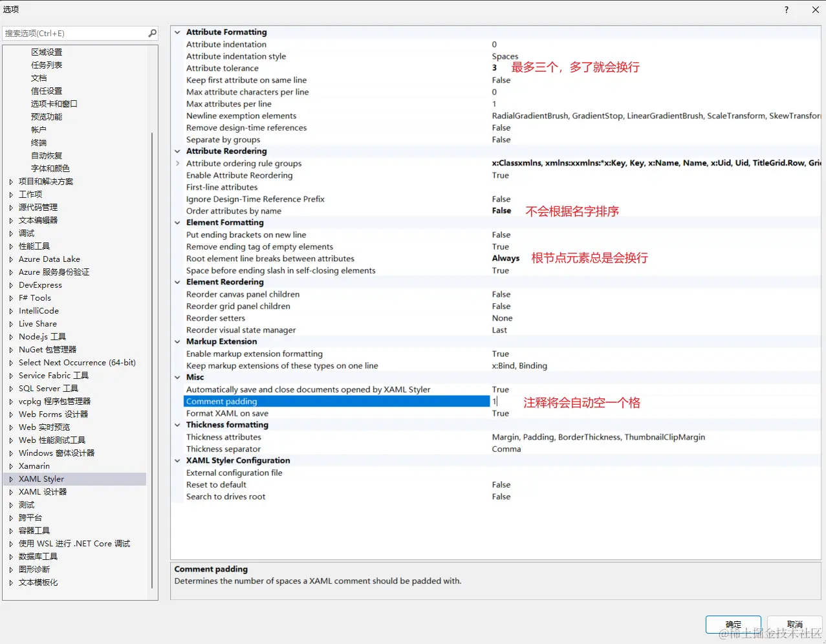Select Live Share in options tree

click(38, 324)
